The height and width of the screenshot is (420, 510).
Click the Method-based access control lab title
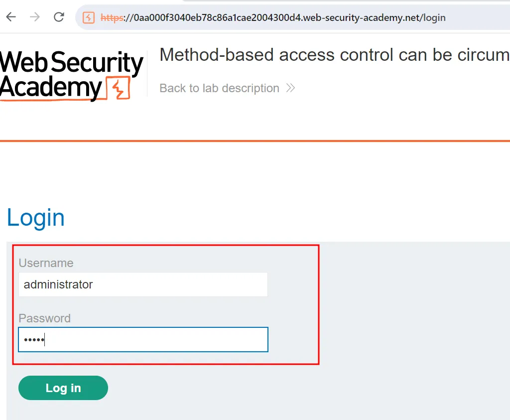point(334,55)
